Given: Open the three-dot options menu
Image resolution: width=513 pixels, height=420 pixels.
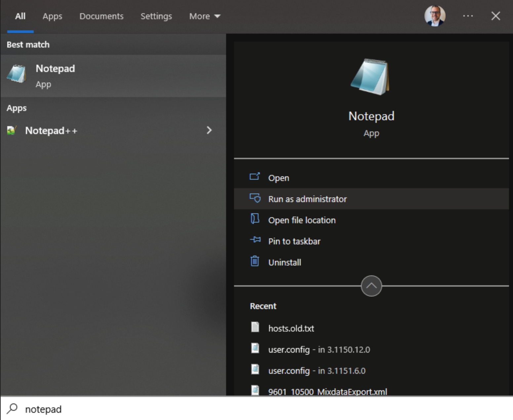Looking at the screenshot, I should tap(468, 16).
